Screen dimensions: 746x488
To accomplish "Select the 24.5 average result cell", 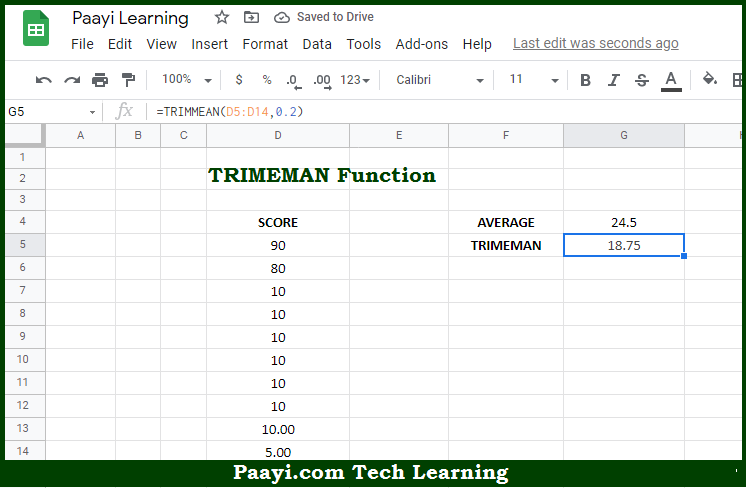I will point(624,223).
